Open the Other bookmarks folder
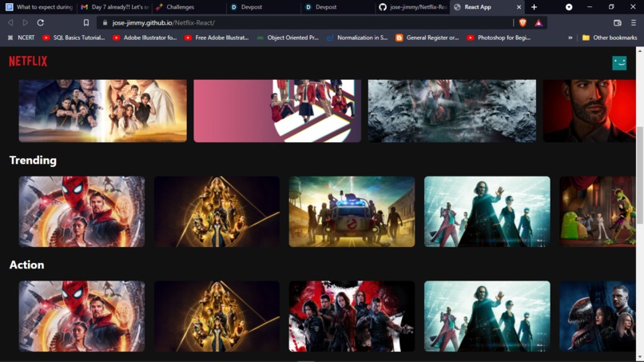The width and height of the screenshot is (644, 362). (x=610, y=38)
